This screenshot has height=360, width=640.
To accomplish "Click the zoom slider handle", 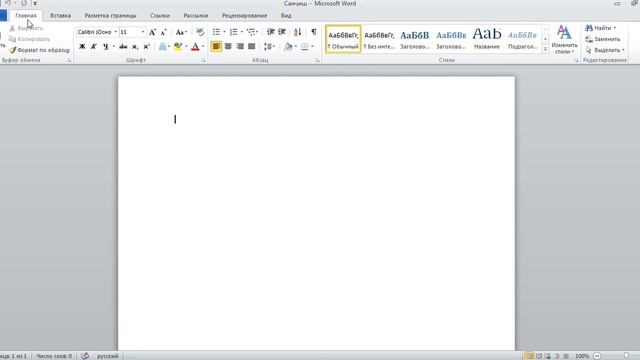I will coord(627,356).
